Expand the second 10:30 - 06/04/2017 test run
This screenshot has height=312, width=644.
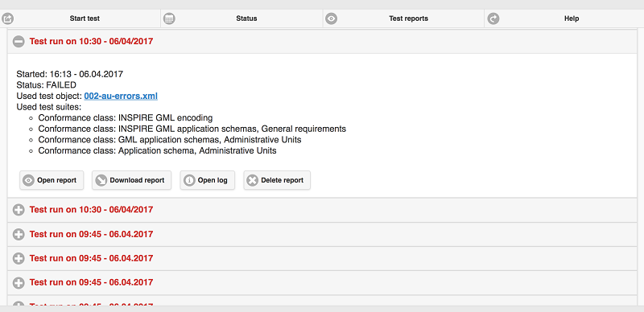tap(19, 210)
